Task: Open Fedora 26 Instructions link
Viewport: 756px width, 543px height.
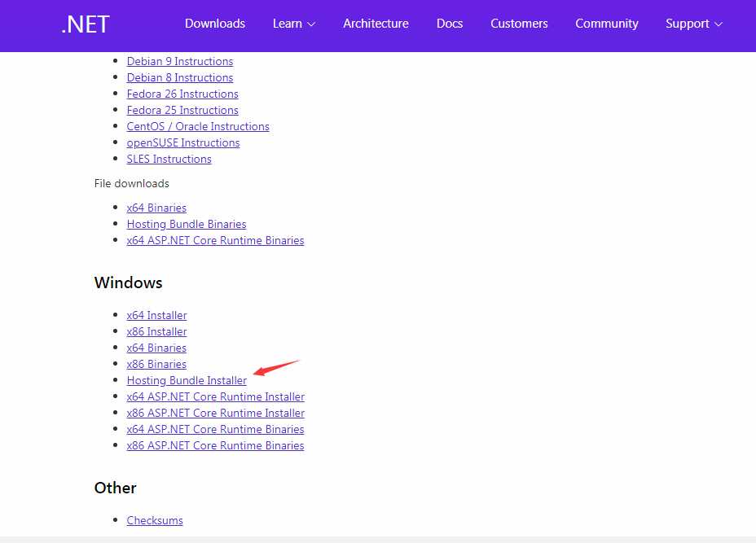Action: point(182,94)
